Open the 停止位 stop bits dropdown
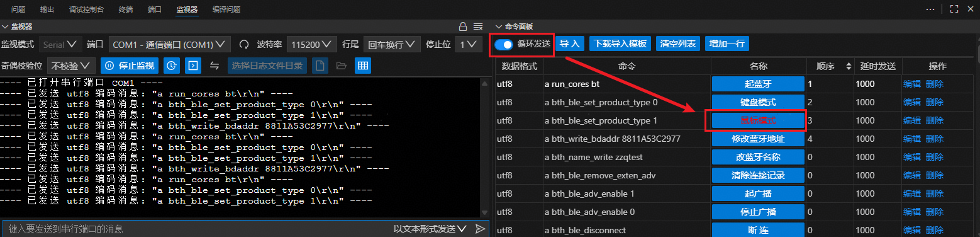This screenshot has width=980, height=237. pyautogui.click(x=469, y=45)
